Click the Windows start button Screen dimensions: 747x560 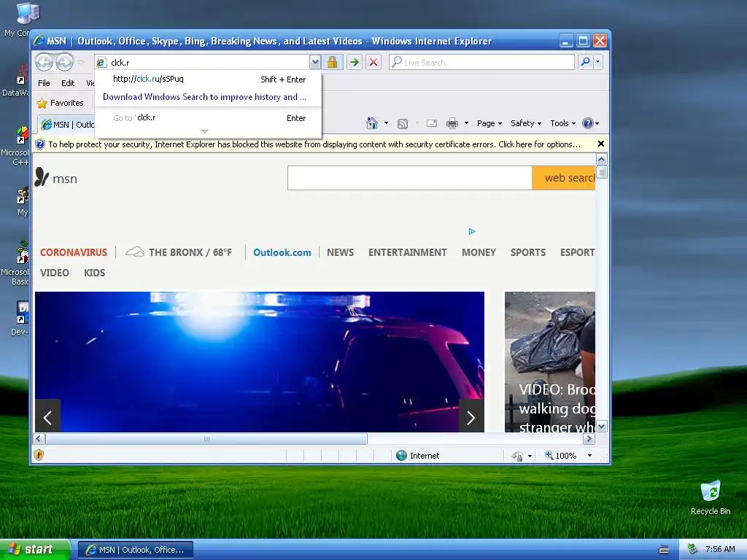coord(35,550)
